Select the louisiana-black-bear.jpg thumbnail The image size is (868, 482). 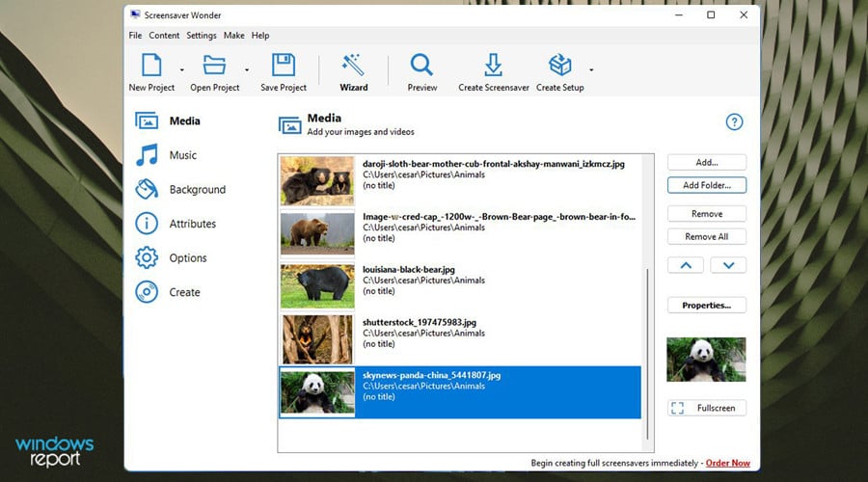pyautogui.click(x=317, y=286)
